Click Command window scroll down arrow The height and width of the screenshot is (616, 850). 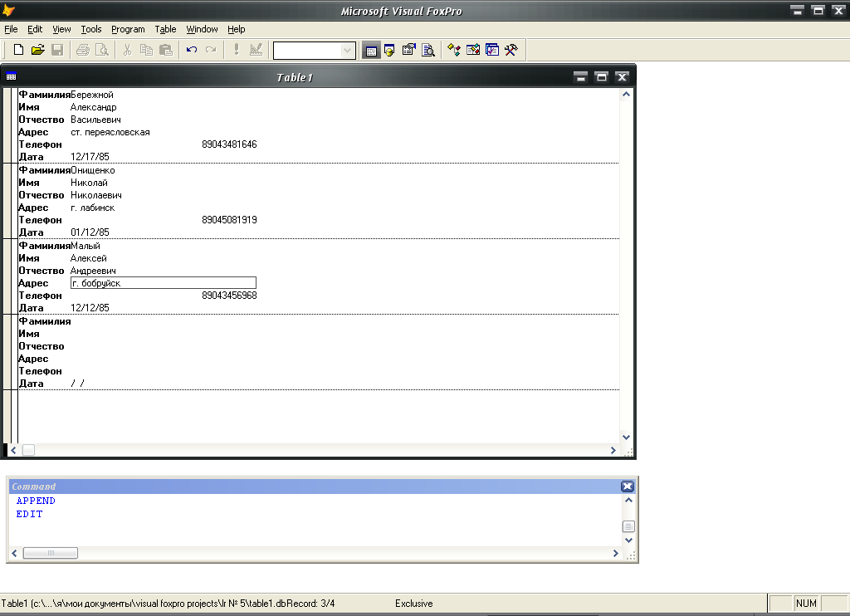point(628,540)
